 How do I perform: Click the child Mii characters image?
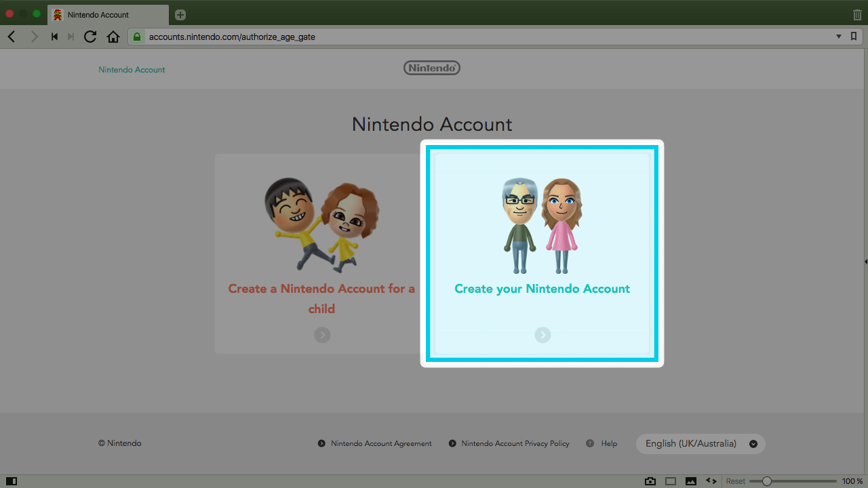click(x=321, y=224)
